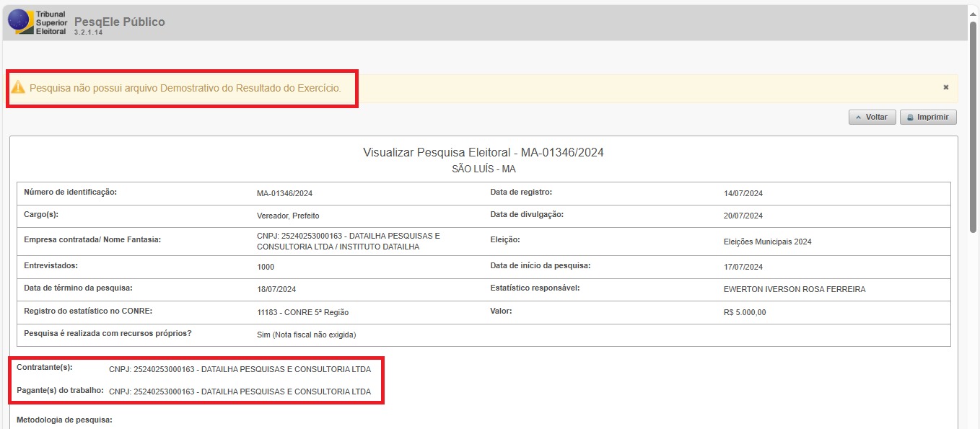Click the yellow warning triangle icon
The height and width of the screenshot is (429, 980).
coord(18,87)
